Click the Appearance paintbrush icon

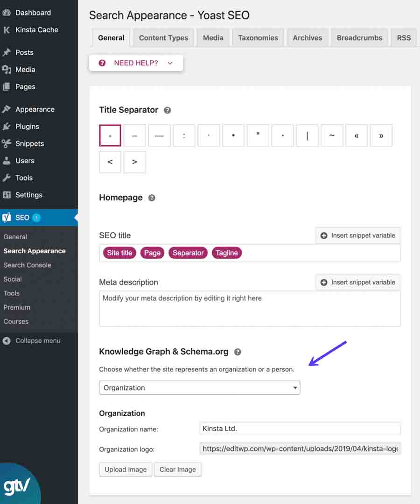[x=7, y=109]
